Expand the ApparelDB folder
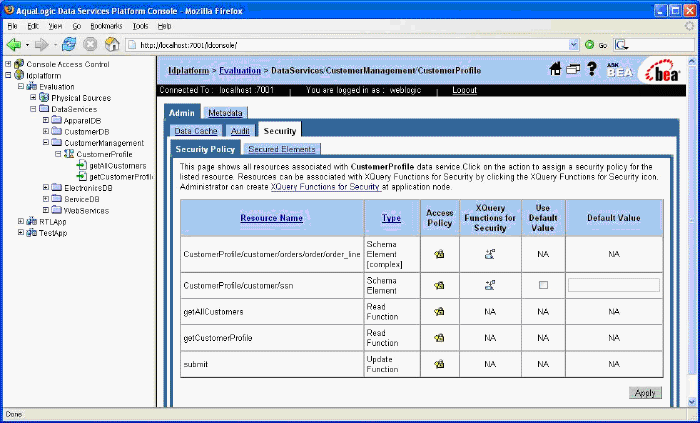Image resolution: width=700 pixels, height=423 pixels. click(x=46, y=120)
